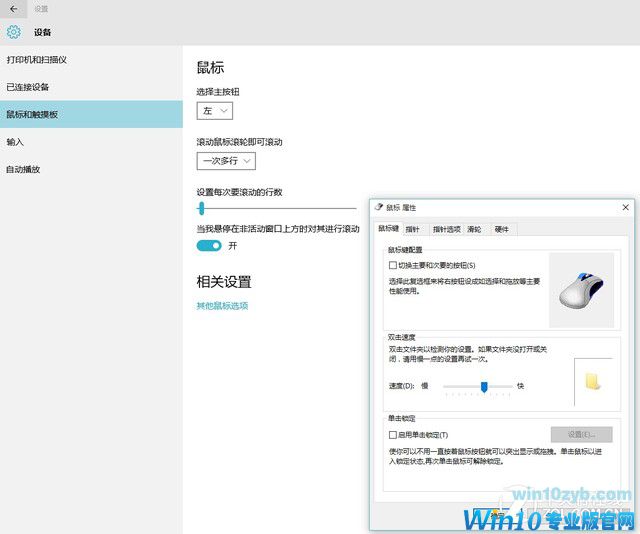The image size is (640, 534).
Task: Click the 相关设置 heading text
Action: 224,282
